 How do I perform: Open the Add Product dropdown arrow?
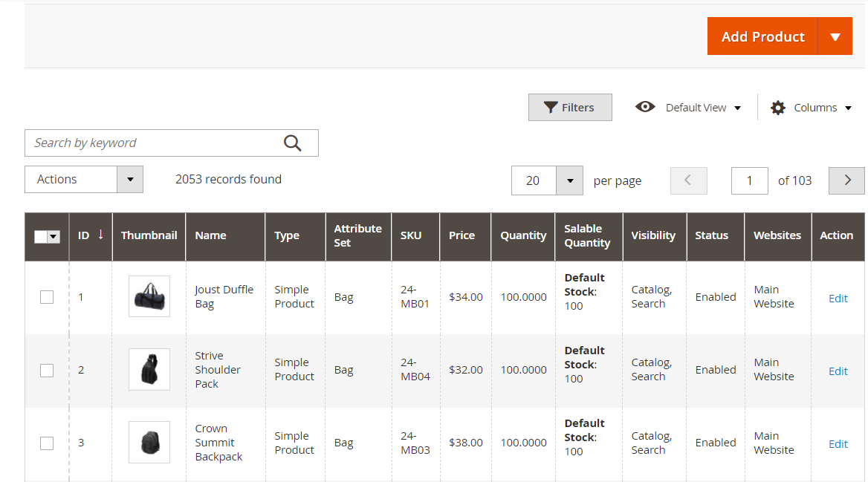pyautogui.click(x=835, y=37)
